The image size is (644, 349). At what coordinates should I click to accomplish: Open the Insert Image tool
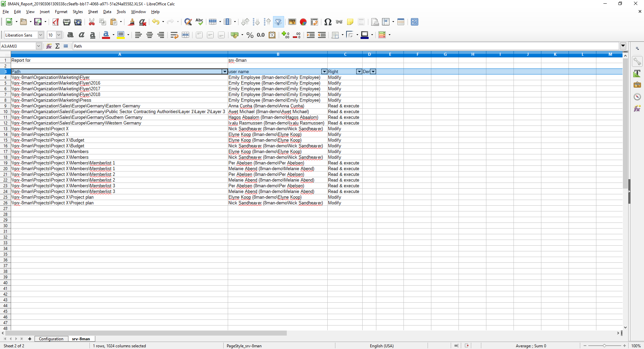[x=292, y=22]
